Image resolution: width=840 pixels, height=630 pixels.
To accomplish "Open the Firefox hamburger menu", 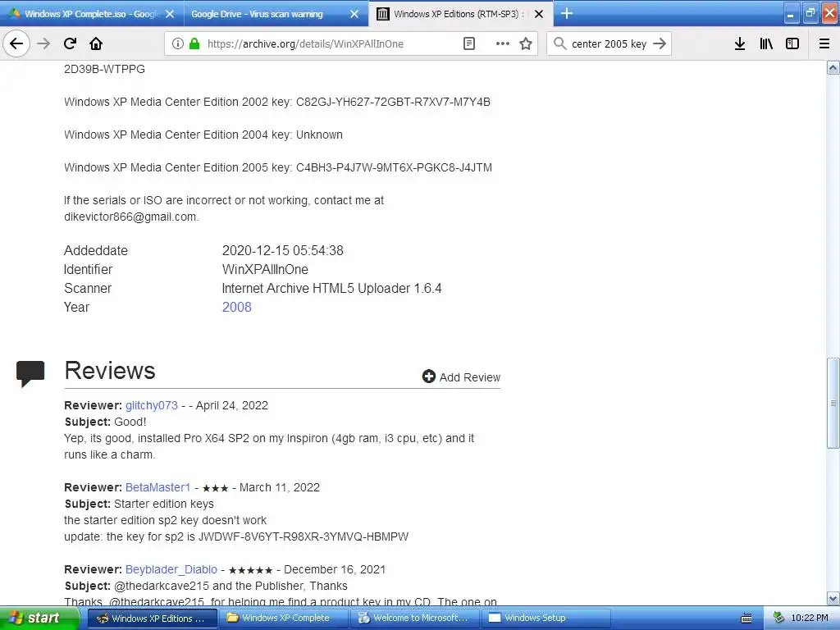I will tap(824, 43).
